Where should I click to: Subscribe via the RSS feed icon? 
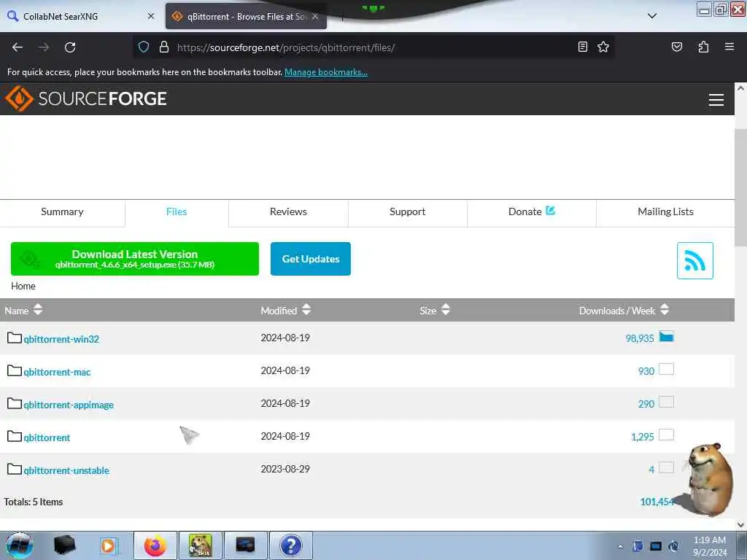pyautogui.click(x=694, y=260)
